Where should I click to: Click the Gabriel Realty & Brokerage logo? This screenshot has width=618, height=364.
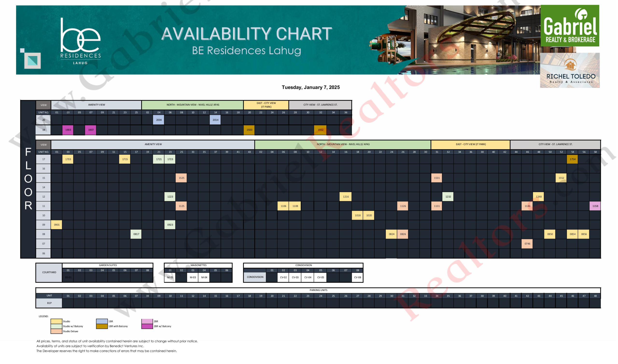[x=570, y=26]
